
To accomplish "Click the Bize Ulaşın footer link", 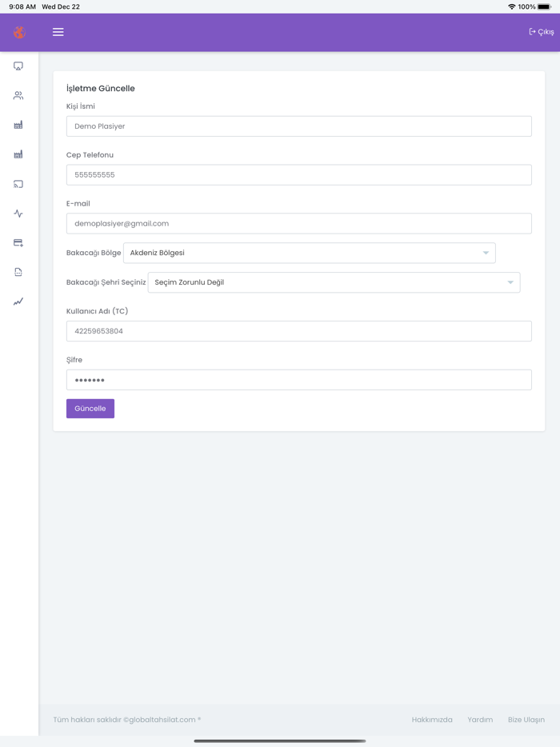I will click(526, 720).
